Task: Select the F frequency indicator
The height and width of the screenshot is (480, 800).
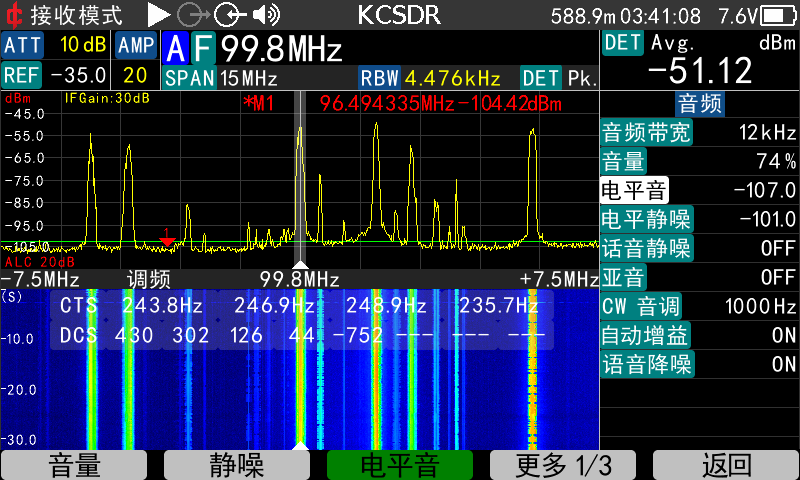Action: click(202, 49)
